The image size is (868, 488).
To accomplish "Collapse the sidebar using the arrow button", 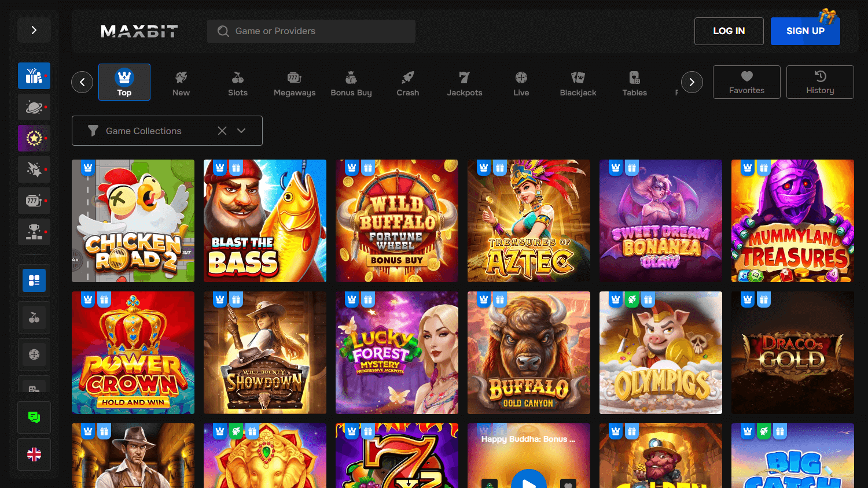I will click(x=34, y=29).
